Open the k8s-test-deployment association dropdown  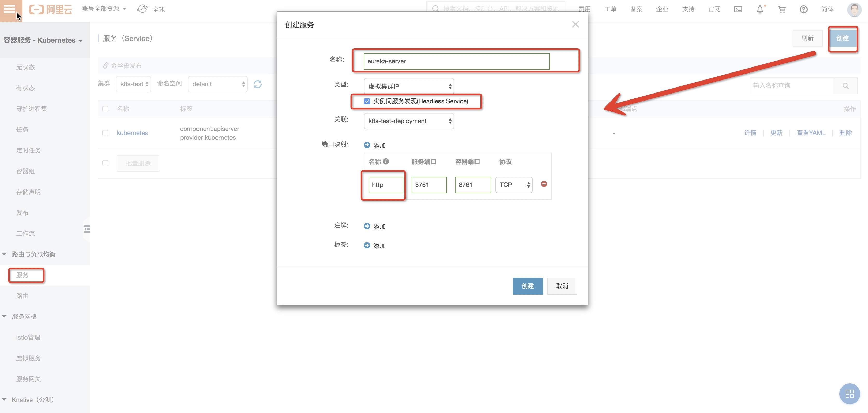(409, 121)
